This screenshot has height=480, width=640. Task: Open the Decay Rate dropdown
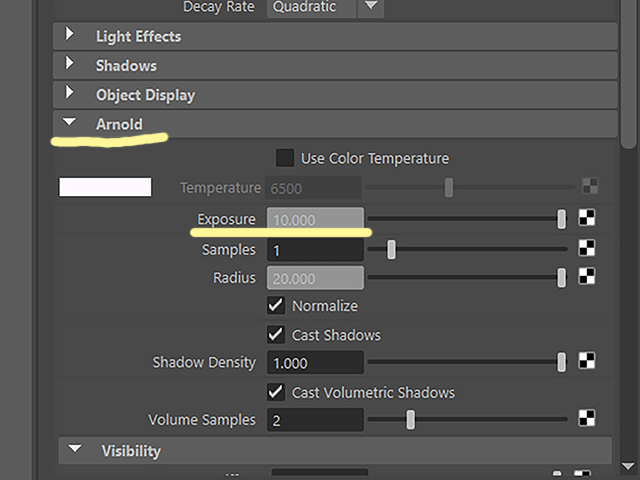point(371,6)
